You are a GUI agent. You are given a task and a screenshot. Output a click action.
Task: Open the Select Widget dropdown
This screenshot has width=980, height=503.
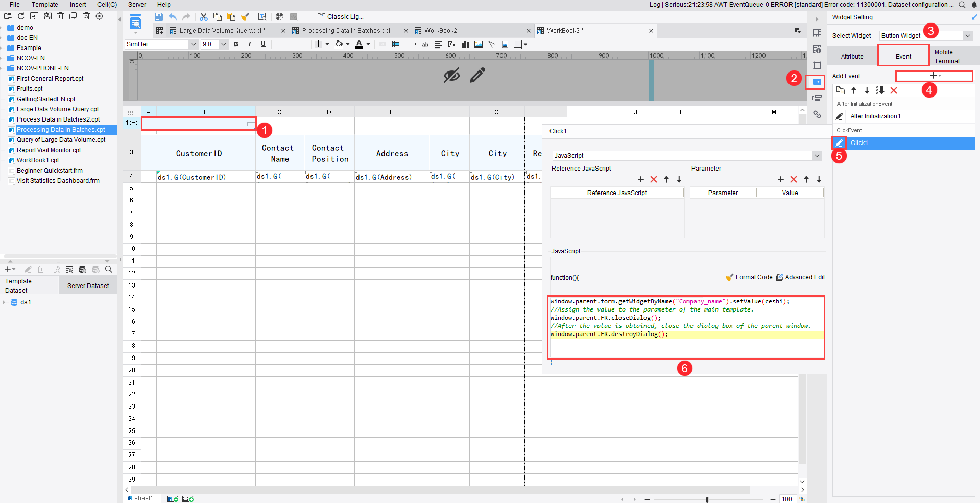pyautogui.click(x=967, y=36)
